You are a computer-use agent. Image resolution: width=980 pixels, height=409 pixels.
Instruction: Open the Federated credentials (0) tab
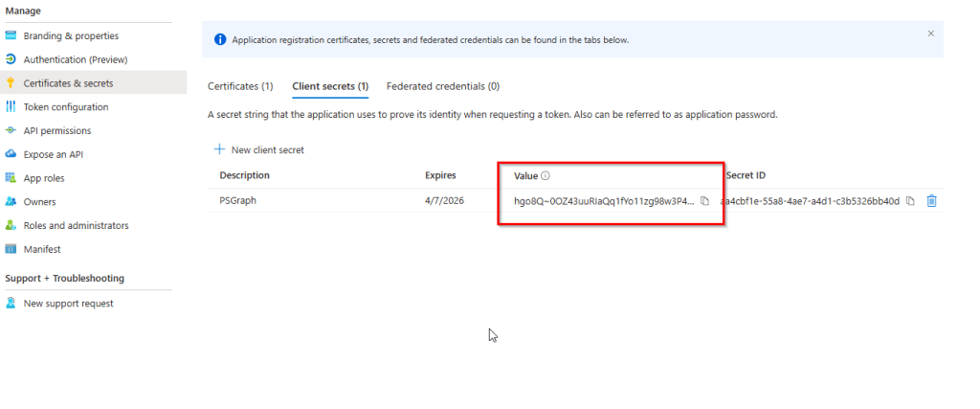click(442, 86)
